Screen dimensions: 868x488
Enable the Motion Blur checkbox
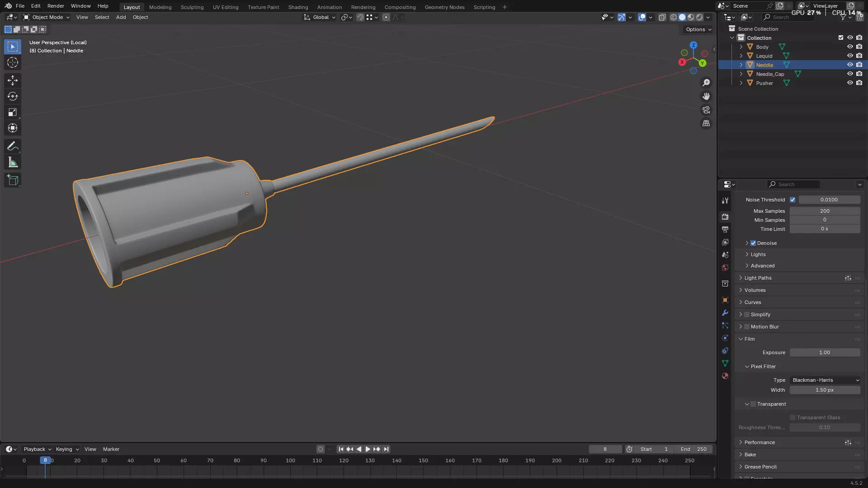[747, 327]
